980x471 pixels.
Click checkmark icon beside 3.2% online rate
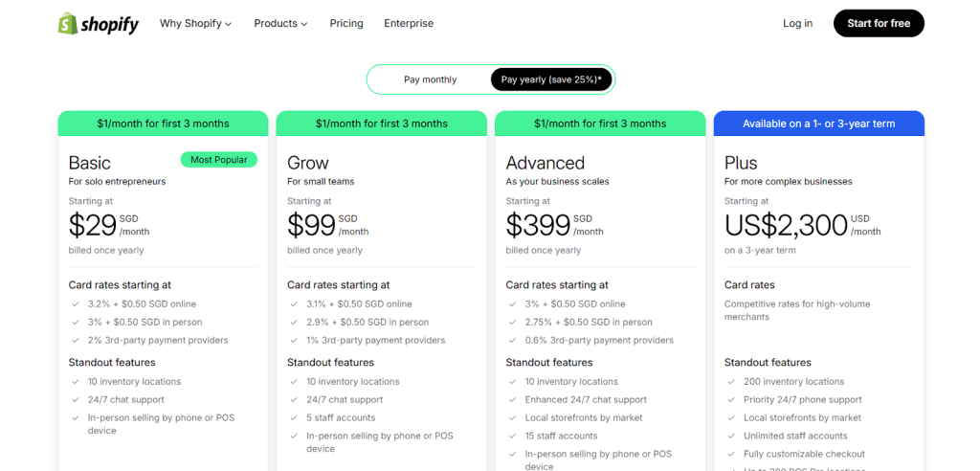tap(76, 304)
